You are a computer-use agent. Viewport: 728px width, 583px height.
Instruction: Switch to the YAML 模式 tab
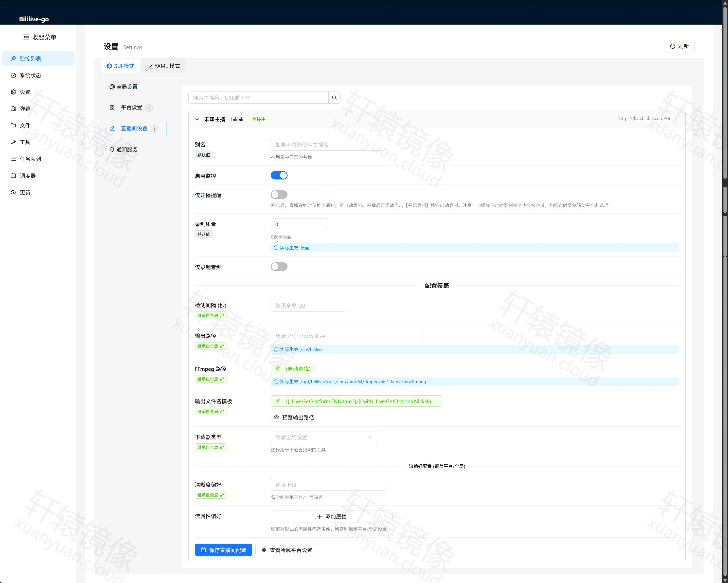click(x=164, y=66)
